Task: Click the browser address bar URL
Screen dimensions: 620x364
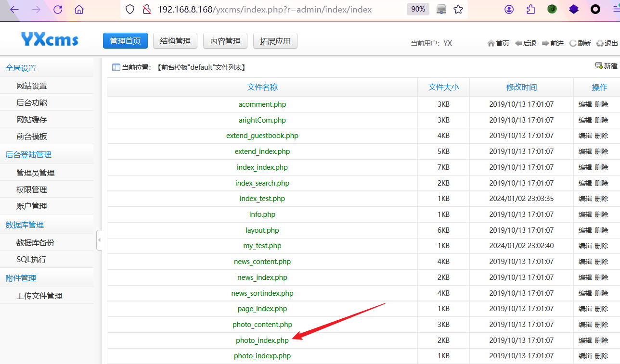Action: (265, 9)
